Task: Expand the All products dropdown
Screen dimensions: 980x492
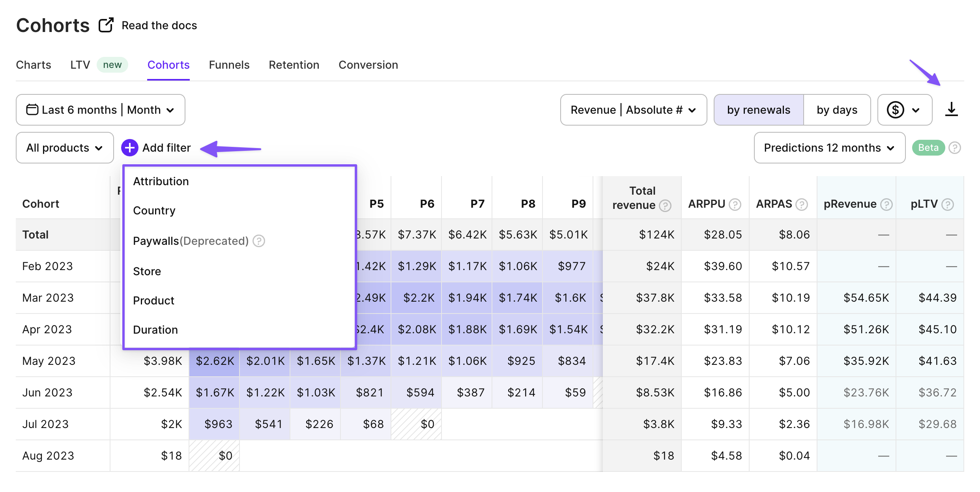Action: pyautogui.click(x=65, y=148)
